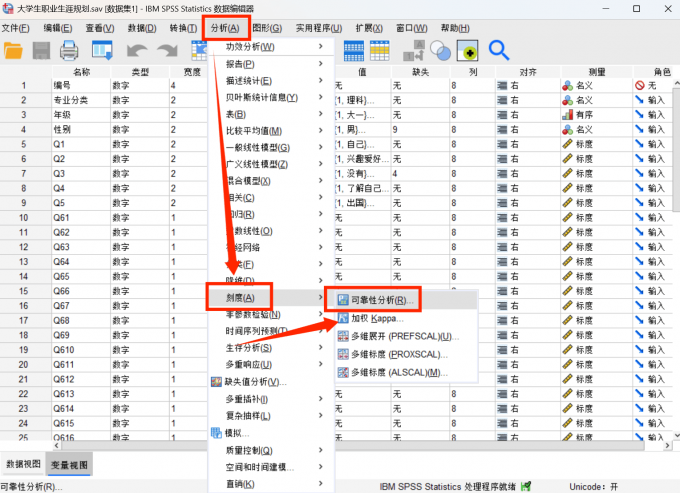Open the 扩展(X) menu

pos(369,28)
